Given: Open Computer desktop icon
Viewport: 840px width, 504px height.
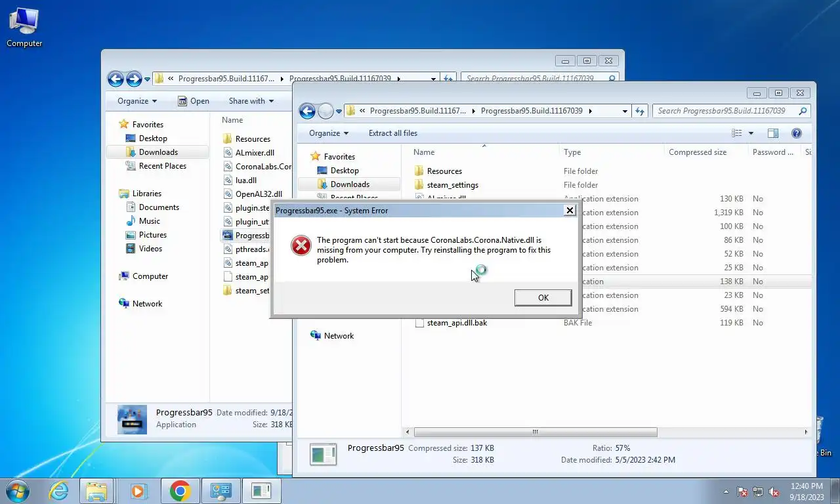Looking at the screenshot, I should (24, 28).
